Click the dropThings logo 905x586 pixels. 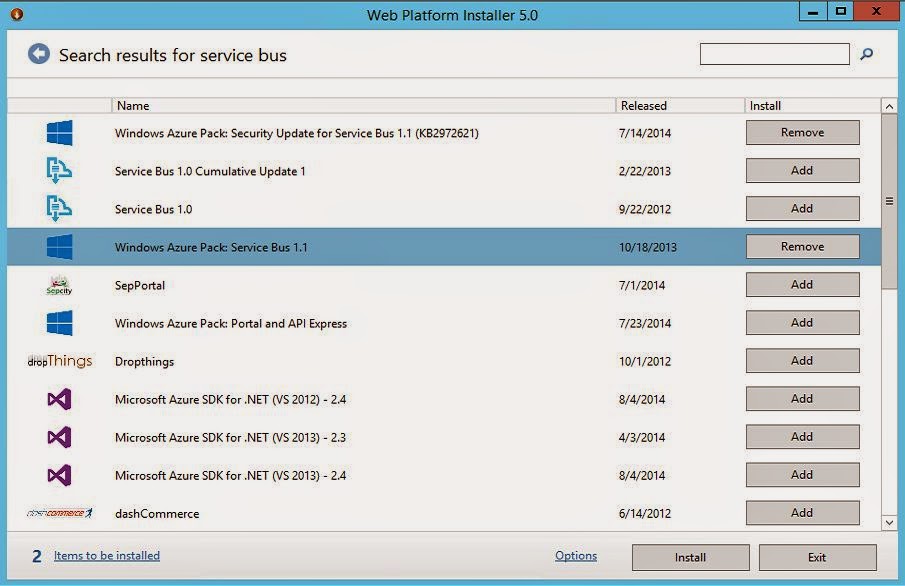click(x=59, y=361)
